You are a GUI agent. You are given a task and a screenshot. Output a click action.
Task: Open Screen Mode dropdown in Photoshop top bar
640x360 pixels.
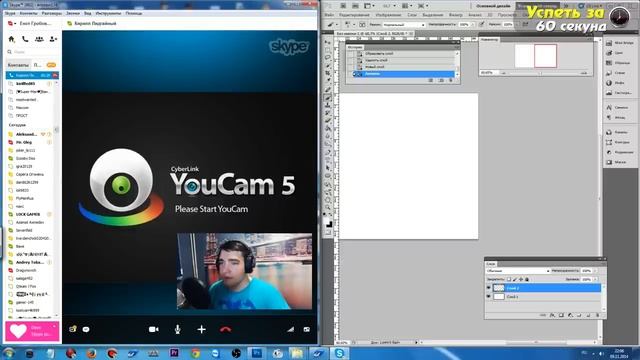pyautogui.click(x=423, y=6)
